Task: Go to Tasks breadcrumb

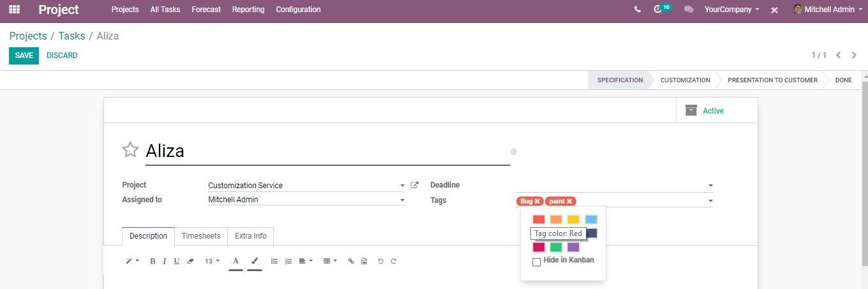Action: pos(72,36)
